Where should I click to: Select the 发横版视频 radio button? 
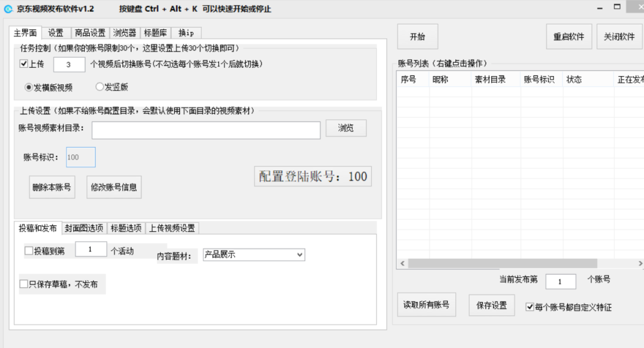click(x=28, y=87)
